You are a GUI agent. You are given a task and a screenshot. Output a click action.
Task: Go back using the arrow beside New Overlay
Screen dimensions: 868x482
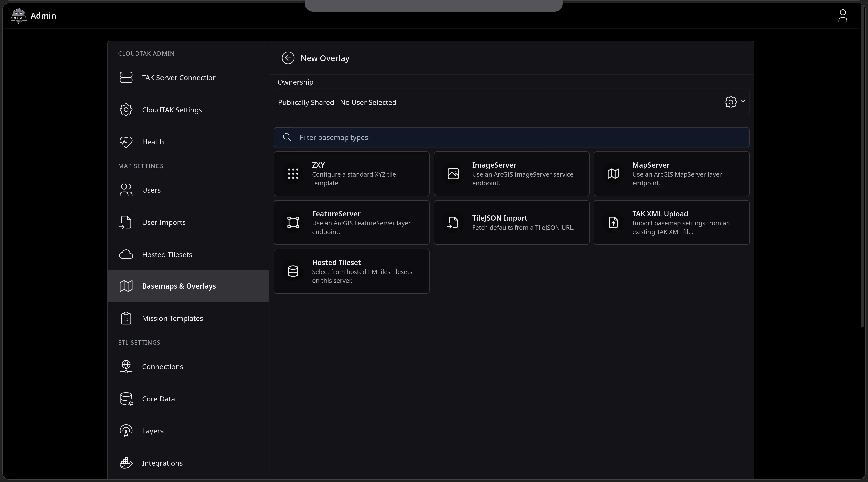point(288,58)
